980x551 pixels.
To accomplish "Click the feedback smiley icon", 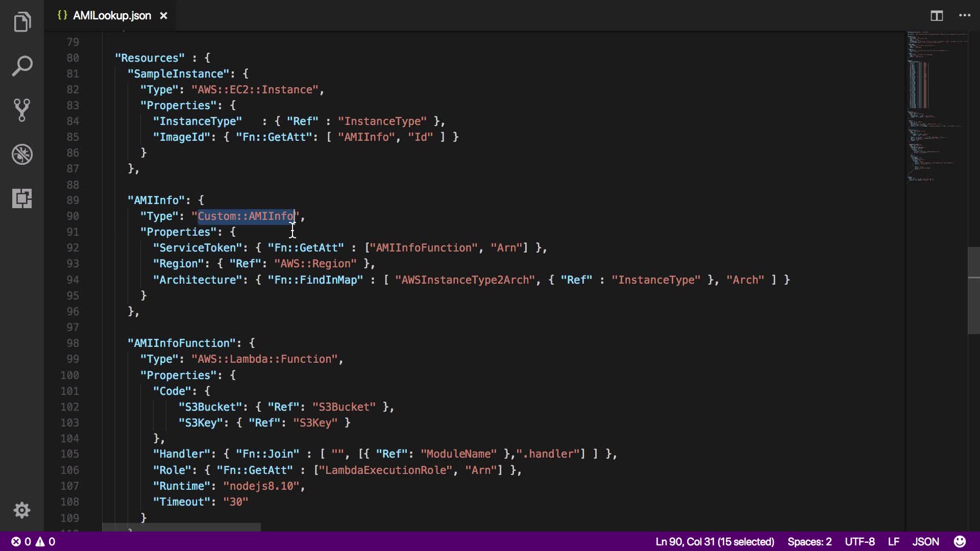I will point(960,541).
